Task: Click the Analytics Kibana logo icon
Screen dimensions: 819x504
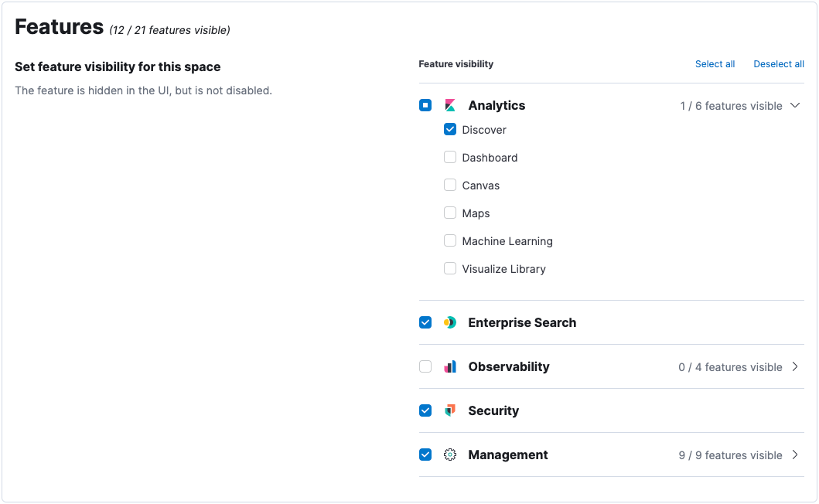Action: click(x=450, y=106)
